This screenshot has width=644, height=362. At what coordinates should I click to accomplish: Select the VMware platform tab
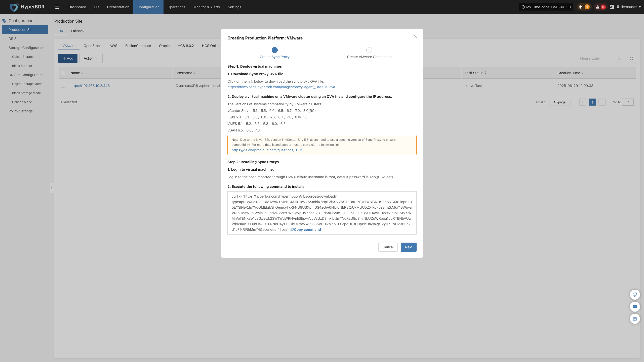point(69,46)
